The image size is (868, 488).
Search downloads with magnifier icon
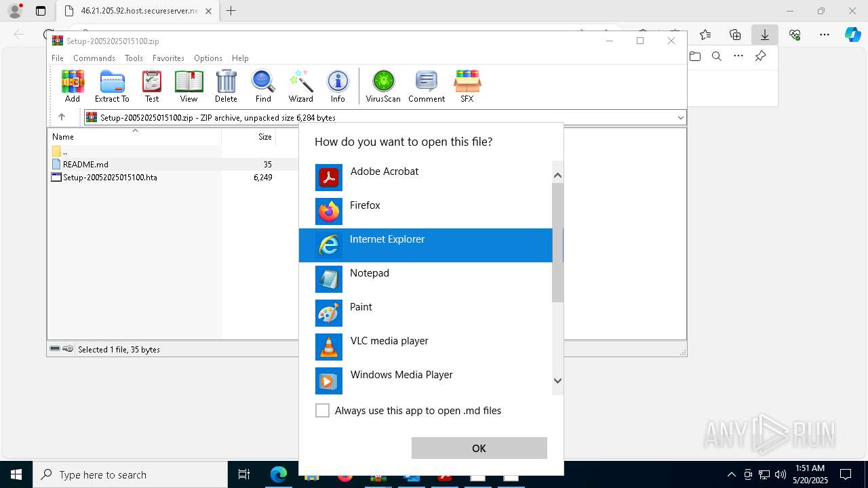717,56
